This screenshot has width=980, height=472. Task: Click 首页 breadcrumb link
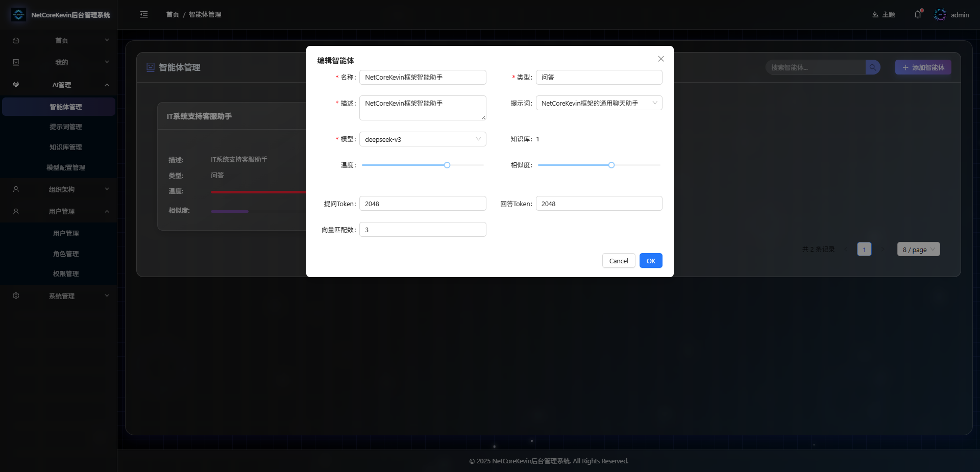pos(173,15)
